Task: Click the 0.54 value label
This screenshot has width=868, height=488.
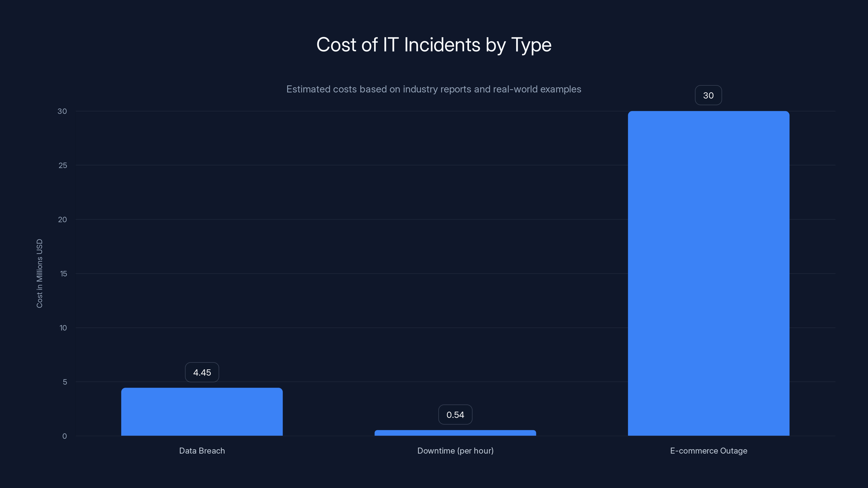Action: point(455,415)
